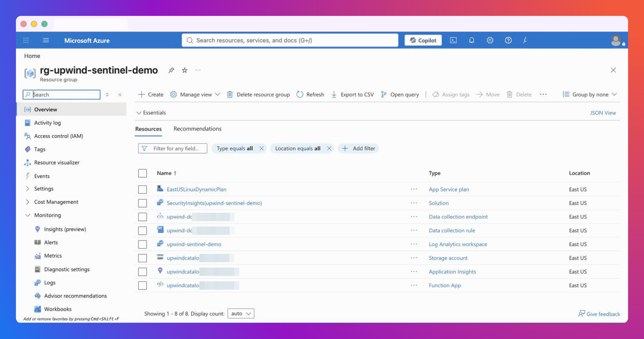The width and height of the screenshot is (644, 339).
Task: Remove the Location equals all filter
Action: [x=329, y=149]
